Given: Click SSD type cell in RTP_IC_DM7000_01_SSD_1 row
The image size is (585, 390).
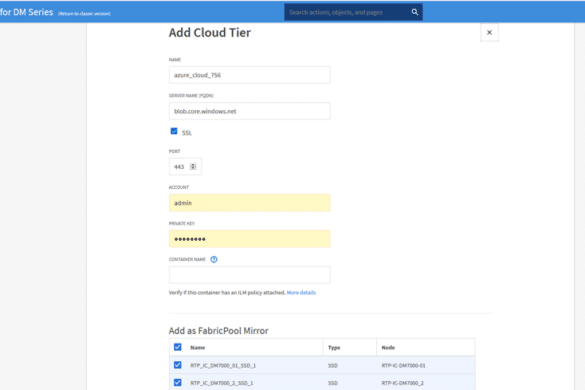Looking at the screenshot, I should coord(333,365).
